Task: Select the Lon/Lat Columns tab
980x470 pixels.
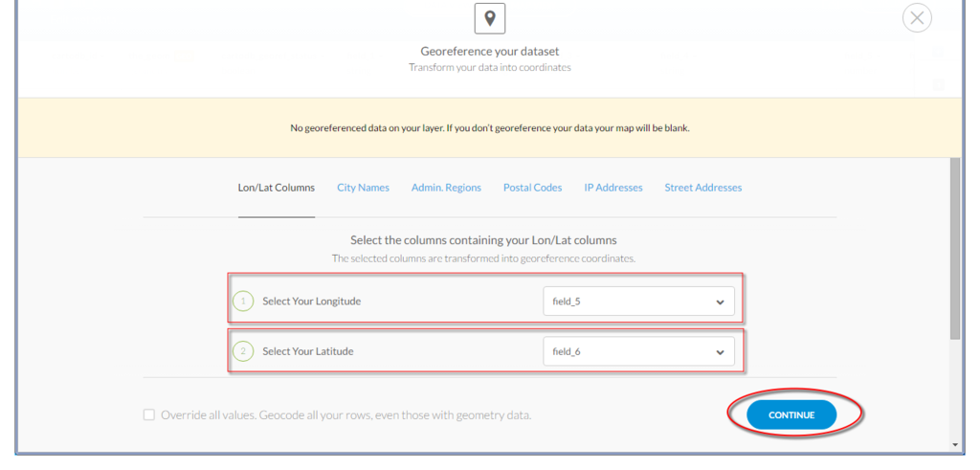Action: tap(277, 188)
